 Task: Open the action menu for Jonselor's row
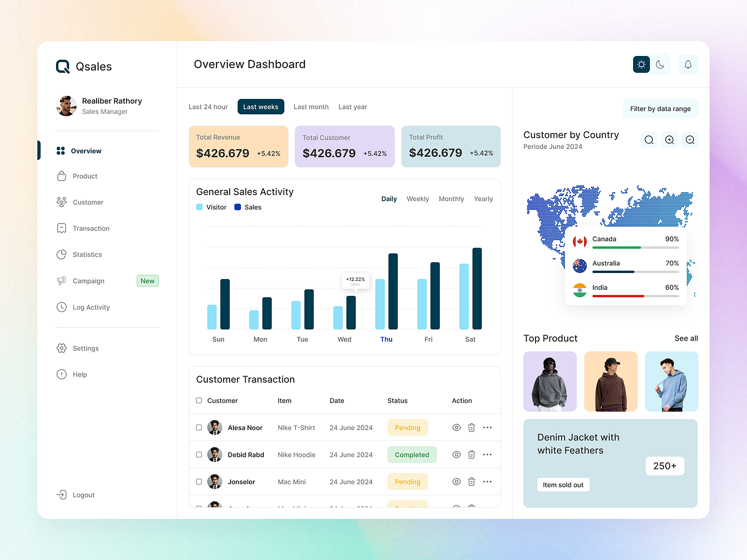coord(487,482)
